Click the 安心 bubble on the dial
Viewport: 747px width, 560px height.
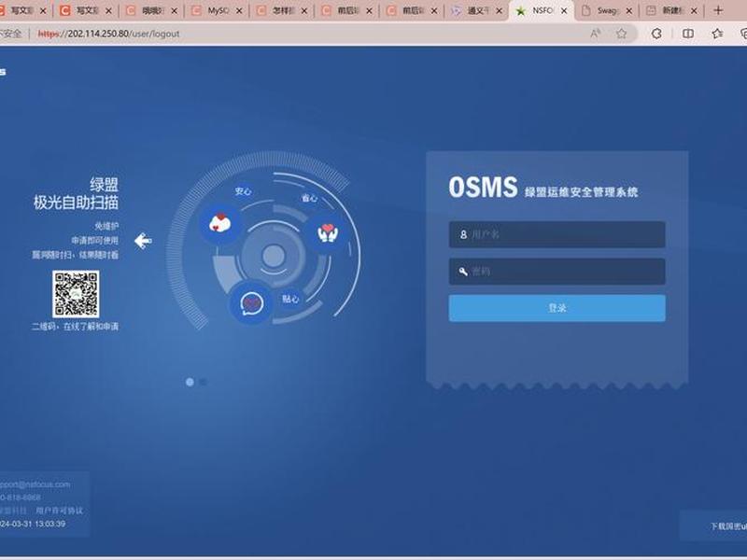click(x=243, y=191)
